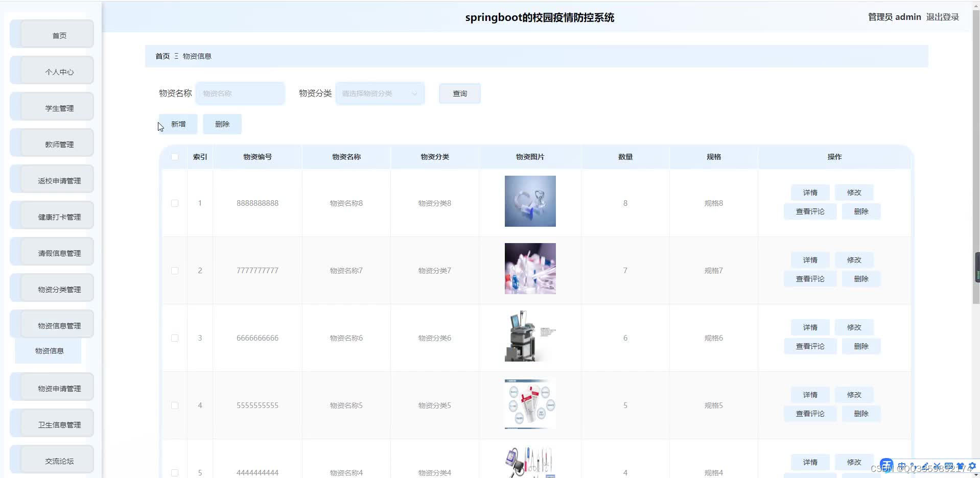Click the cell text 规格8

tap(714, 203)
